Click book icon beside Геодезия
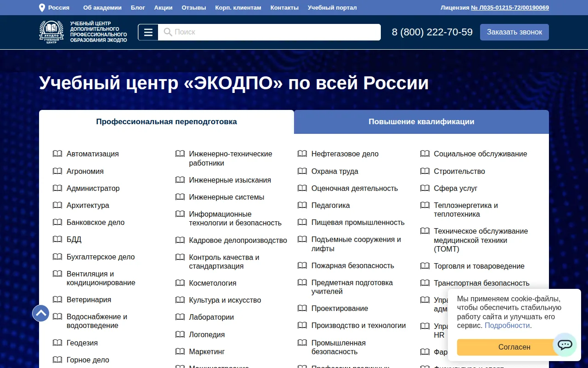Image resolution: width=588 pixels, height=368 pixels. [57, 343]
